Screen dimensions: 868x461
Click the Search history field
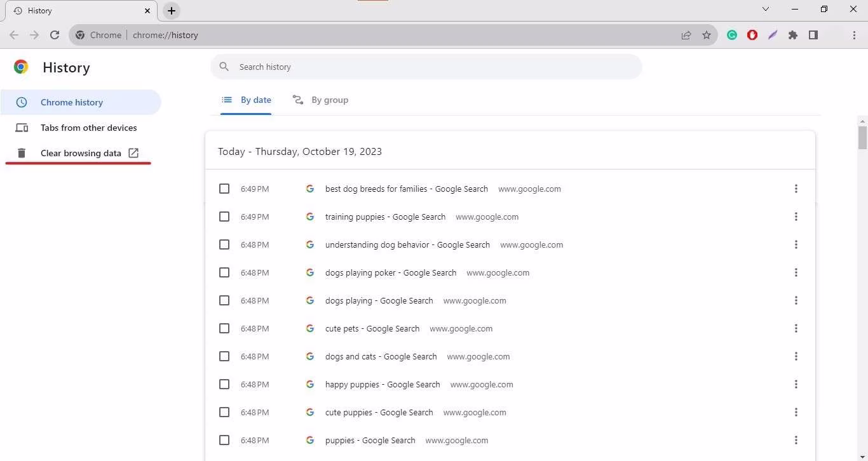click(x=432, y=67)
